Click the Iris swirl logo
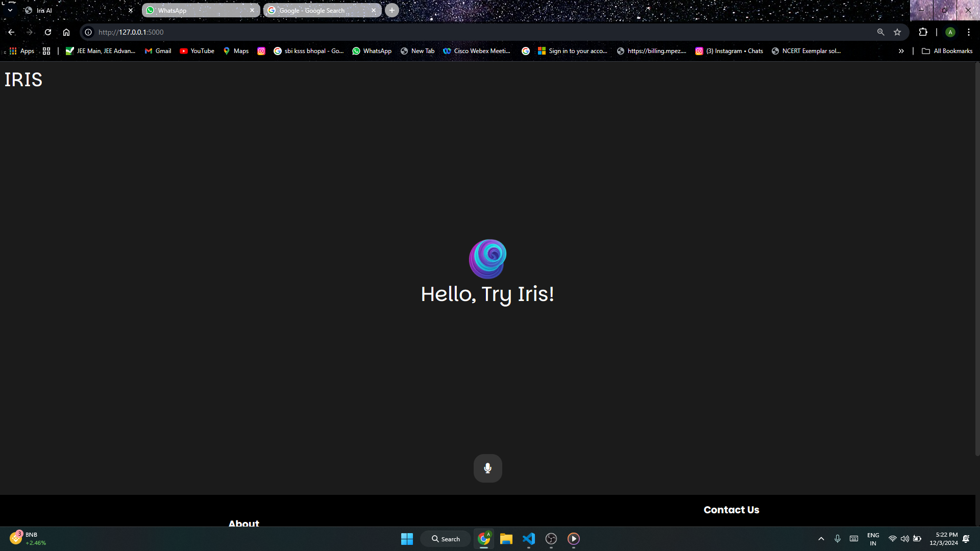 [x=487, y=259]
